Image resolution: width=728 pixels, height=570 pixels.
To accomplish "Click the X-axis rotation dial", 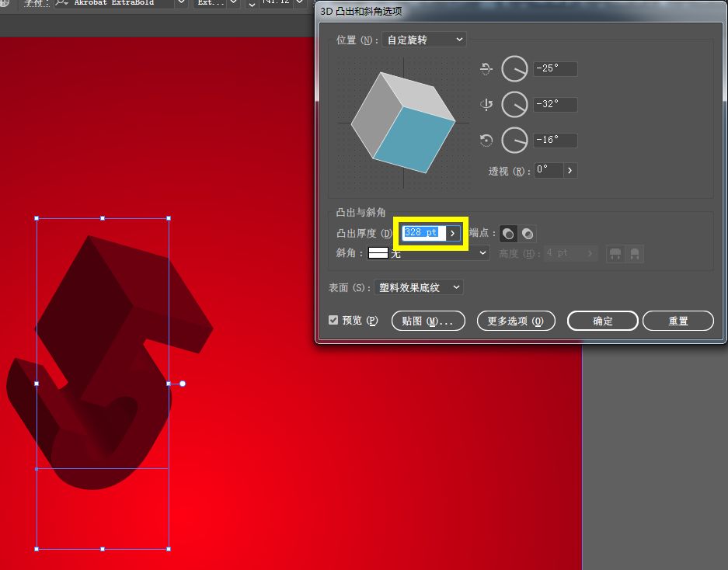I will [514, 69].
